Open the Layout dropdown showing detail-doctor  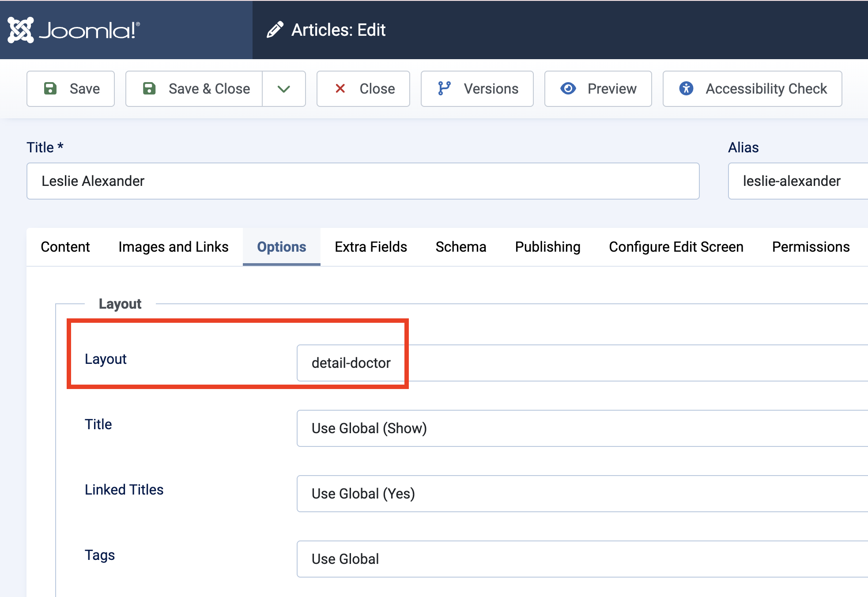point(582,363)
